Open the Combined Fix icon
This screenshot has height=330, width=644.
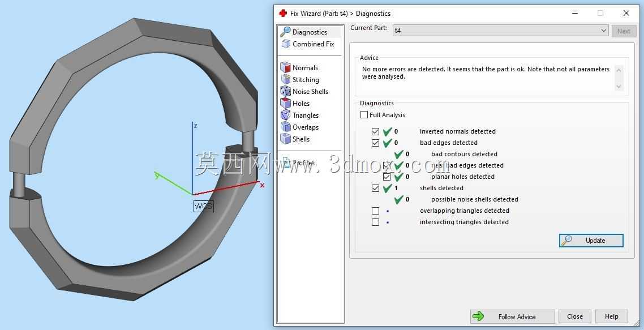click(285, 44)
